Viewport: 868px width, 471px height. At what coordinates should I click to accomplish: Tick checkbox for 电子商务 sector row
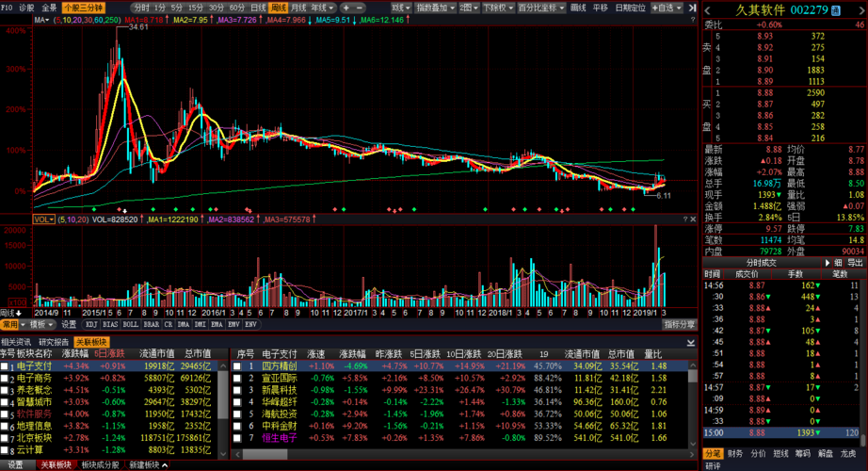click(5, 379)
